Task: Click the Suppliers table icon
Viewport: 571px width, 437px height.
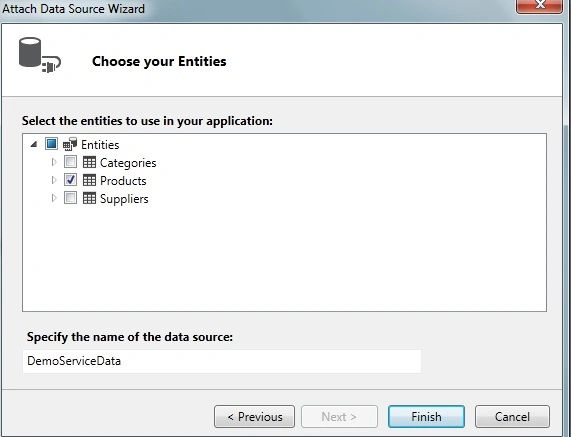Action: 89,198
